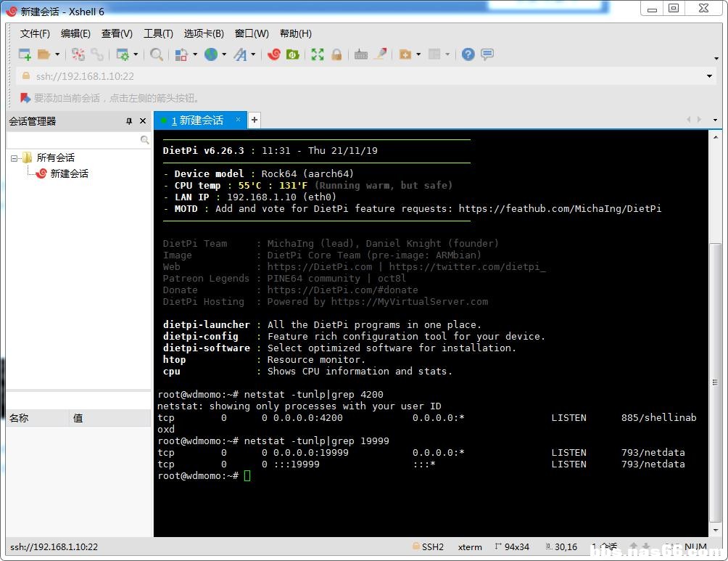Click the highlighter pen toolbar icon

(380, 54)
